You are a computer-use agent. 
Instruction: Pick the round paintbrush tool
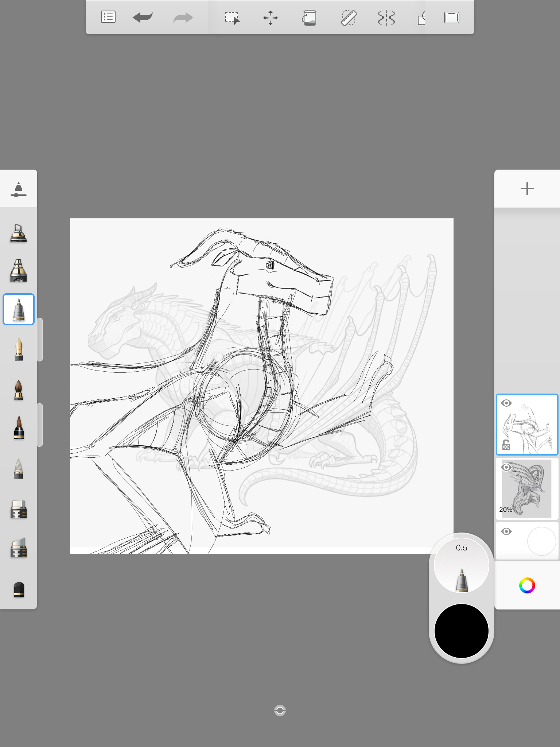click(x=19, y=390)
